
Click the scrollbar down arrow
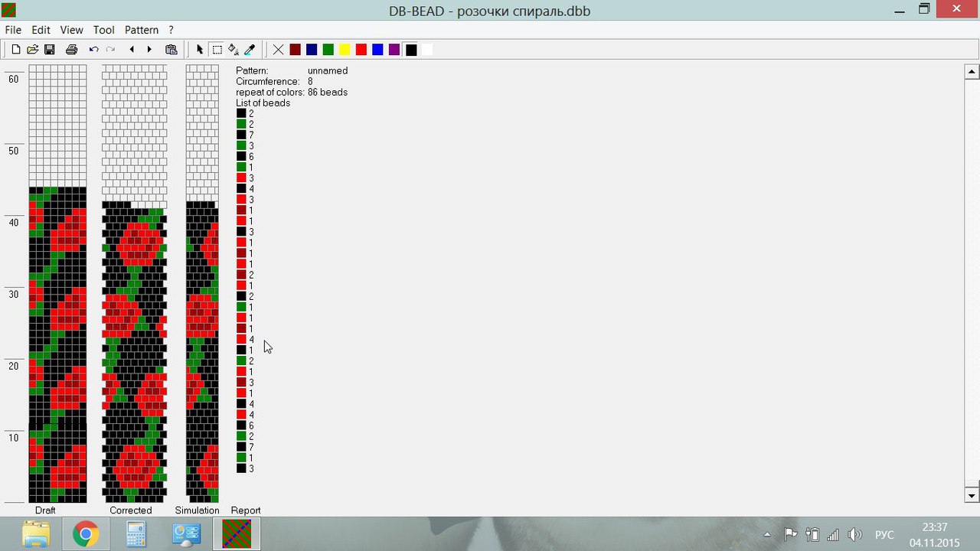click(972, 495)
